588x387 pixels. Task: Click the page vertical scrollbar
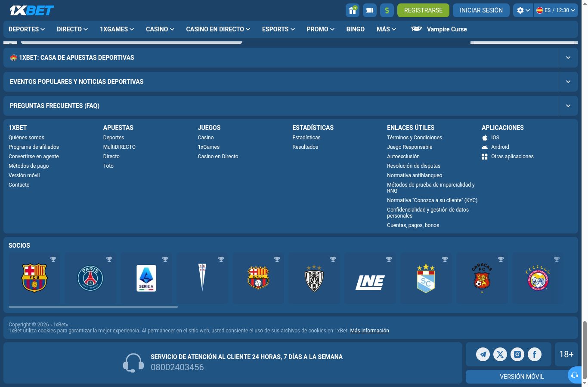tap(584, 350)
